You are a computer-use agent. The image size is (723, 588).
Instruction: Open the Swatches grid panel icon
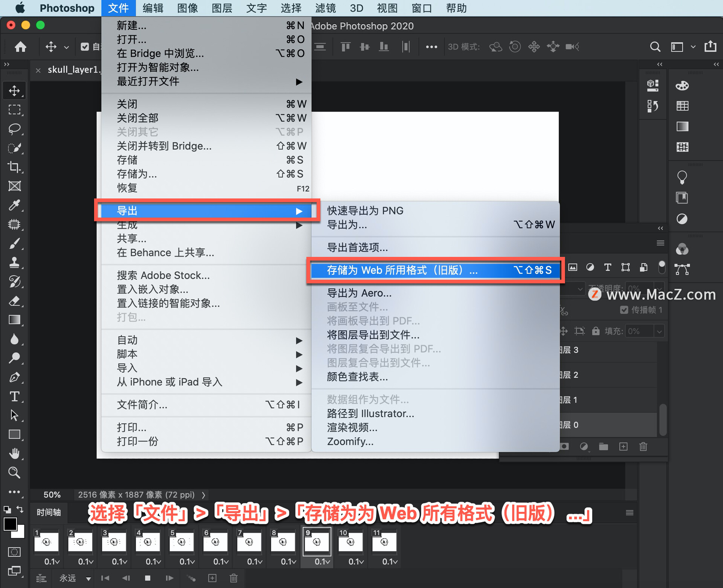point(682,106)
